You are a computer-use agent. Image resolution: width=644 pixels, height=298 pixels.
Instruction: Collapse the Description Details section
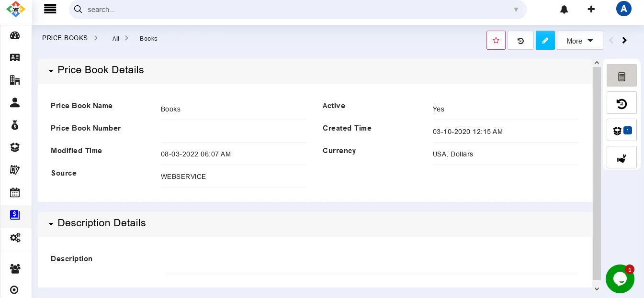tap(51, 224)
